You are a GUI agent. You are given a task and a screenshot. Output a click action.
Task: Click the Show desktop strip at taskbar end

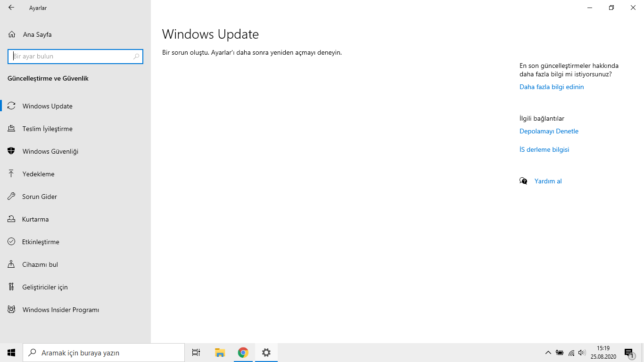[x=643, y=353]
